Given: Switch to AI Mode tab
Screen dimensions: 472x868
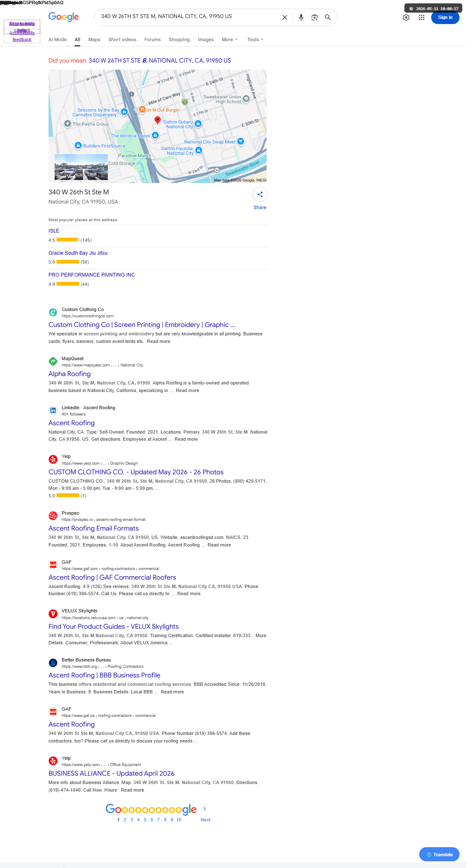Looking at the screenshot, I should click(58, 39).
